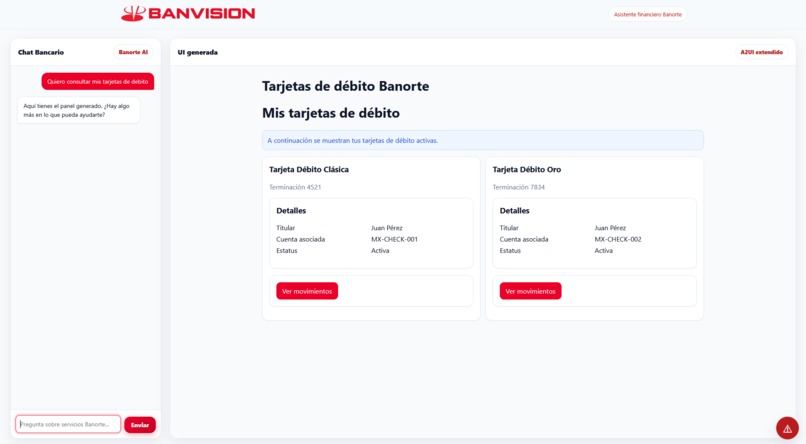Click 'Cuenta asociada' label in Oro card
Screen dimensions: 806x444
(x=524, y=239)
